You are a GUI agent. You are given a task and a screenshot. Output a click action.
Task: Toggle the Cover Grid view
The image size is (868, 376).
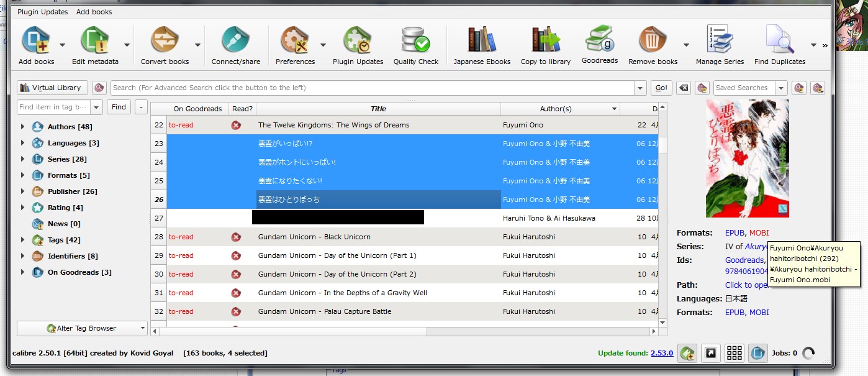pos(734,353)
